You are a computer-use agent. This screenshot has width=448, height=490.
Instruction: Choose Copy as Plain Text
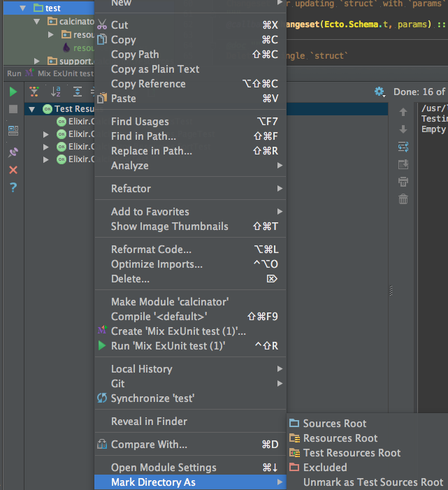pyautogui.click(x=191, y=69)
